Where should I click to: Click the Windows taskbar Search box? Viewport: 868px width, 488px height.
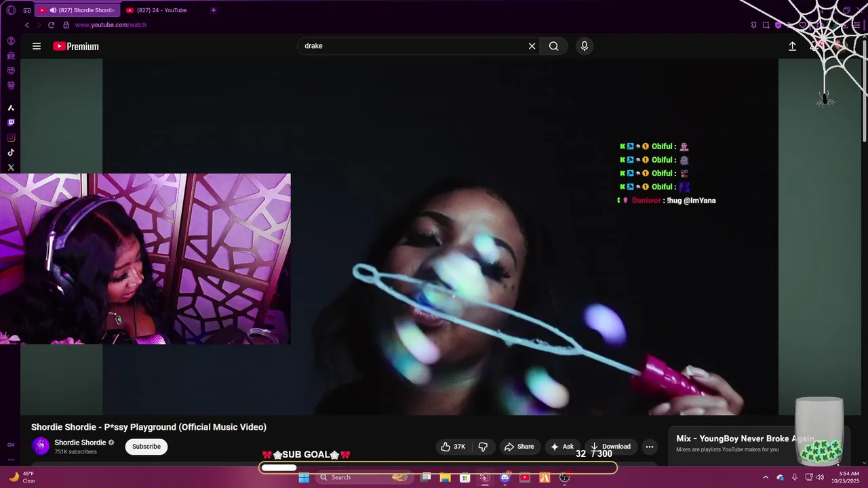[364, 478]
